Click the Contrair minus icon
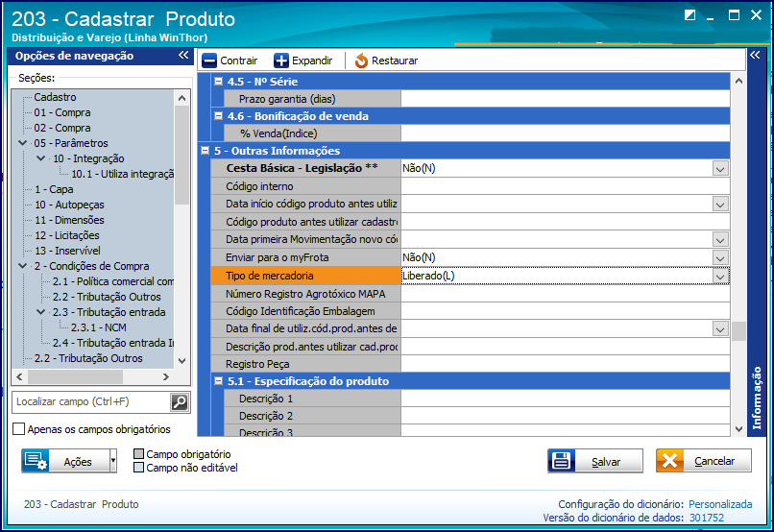Screen dimensions: 774x532 click(209, 60)
